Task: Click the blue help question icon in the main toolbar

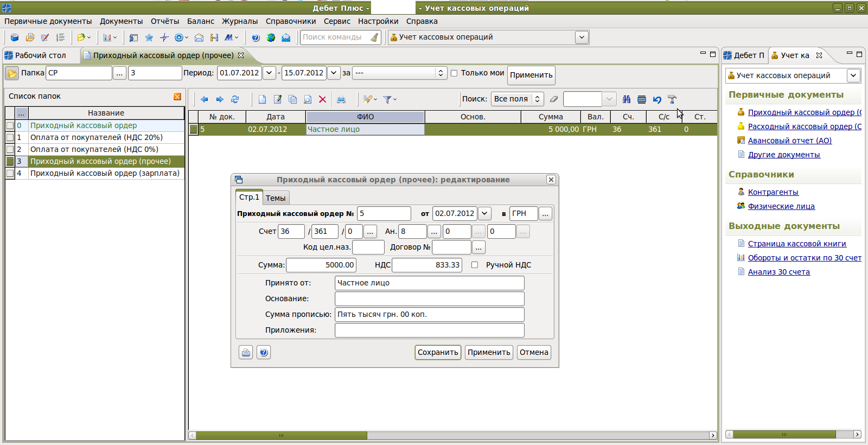Action: click(x=256, y=37)
